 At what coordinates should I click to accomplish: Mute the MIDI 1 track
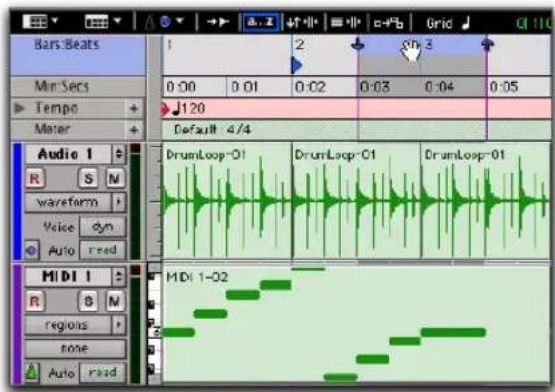click(x=115, y=301)
